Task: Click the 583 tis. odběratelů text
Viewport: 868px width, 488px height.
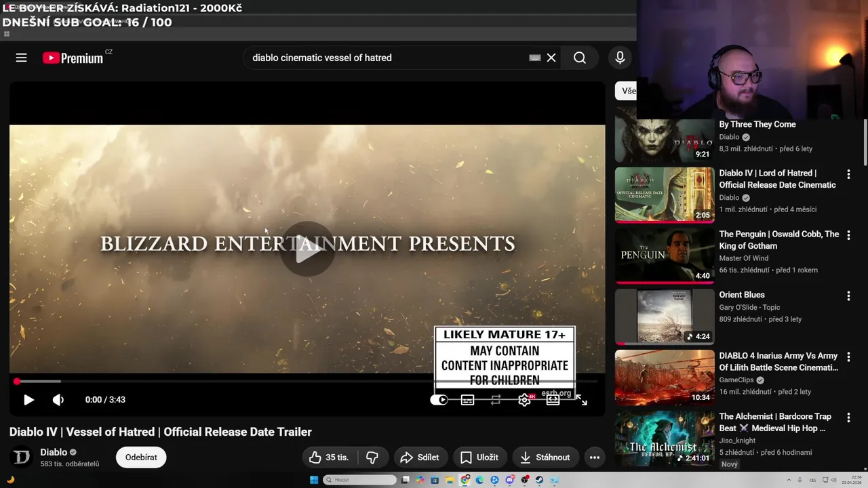Action: click(x=69, y=464)
